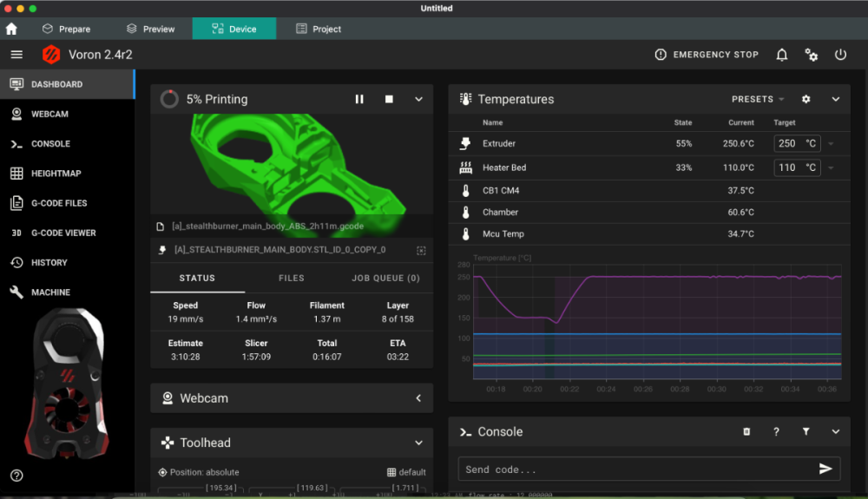Stop the print with the square icon
868x499 pixels.
tap(389, 99)
